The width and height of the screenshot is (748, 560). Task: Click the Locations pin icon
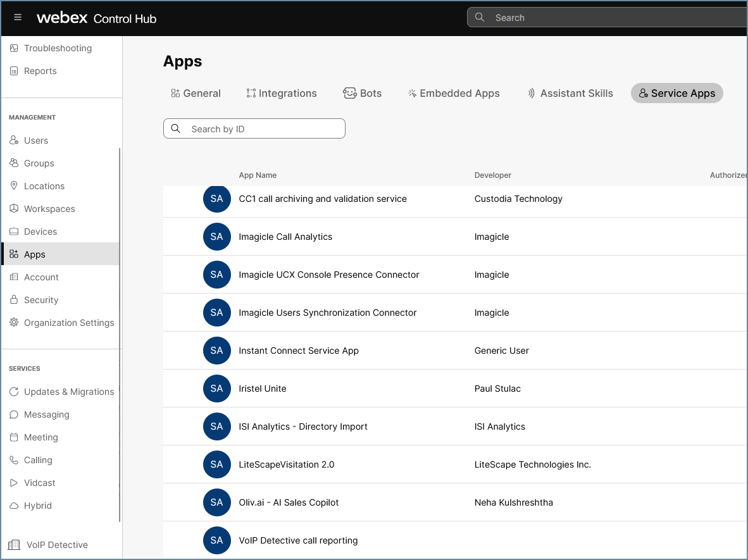click(14, 186)
